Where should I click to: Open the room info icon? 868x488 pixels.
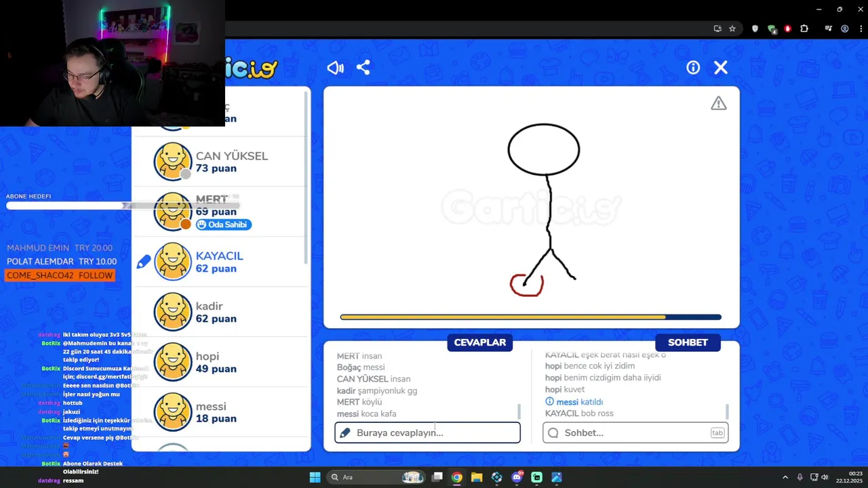click(x=693, y=68)
